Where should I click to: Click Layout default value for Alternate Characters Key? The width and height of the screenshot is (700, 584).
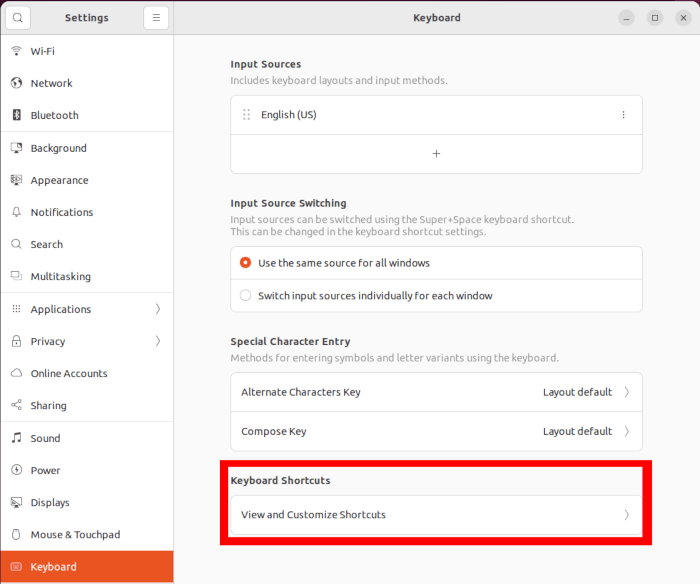click(577, 392)
